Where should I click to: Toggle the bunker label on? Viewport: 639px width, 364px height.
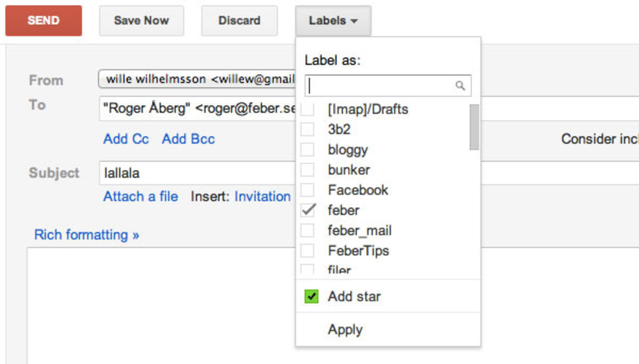[308, 170]
